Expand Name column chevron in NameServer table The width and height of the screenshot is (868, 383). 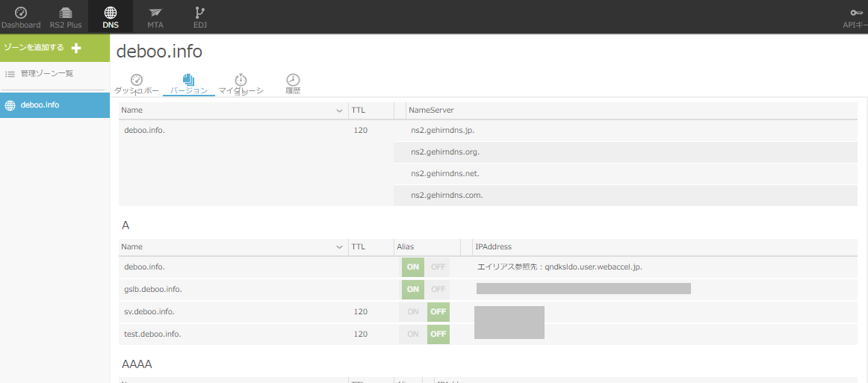click(339, 110)
